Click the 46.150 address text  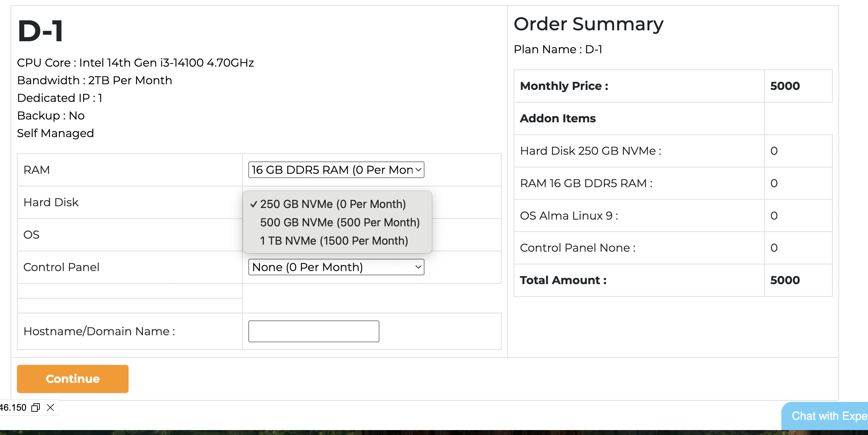[x=13, y=408]
